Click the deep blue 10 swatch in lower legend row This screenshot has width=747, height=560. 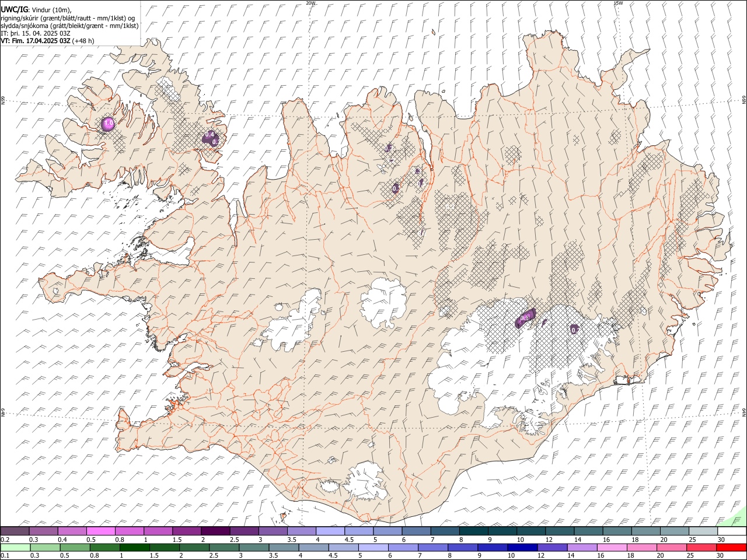[522, 547]
